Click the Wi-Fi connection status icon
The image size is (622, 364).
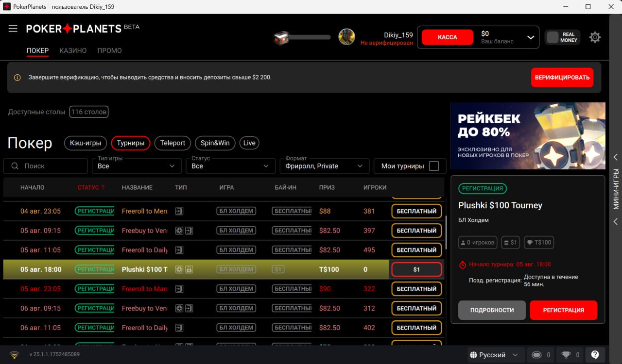15,355
